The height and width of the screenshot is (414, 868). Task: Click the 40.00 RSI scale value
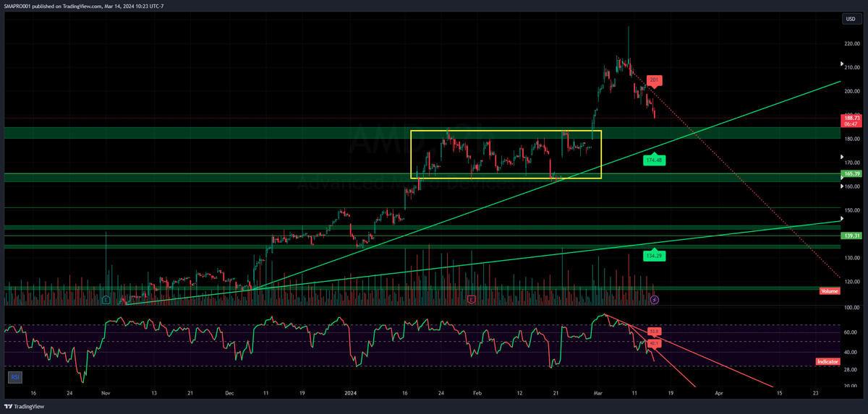click(852, 351)
